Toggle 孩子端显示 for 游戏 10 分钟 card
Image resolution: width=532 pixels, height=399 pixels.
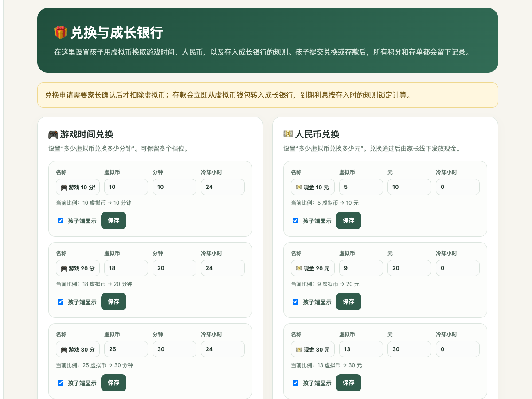tap(61, 220)
